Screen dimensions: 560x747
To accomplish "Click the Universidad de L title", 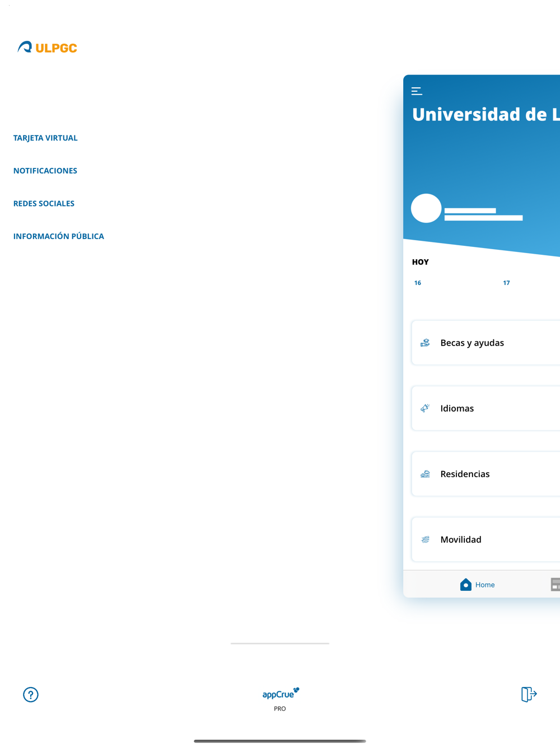I will tap(486, 114).
